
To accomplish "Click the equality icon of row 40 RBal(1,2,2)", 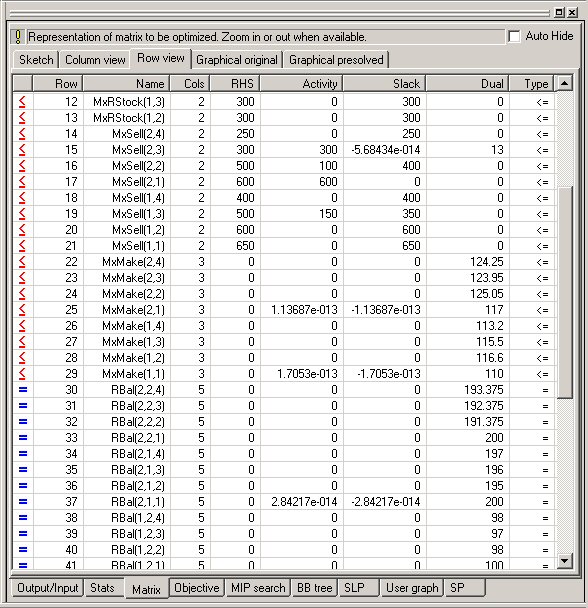I will coord(23,550).
